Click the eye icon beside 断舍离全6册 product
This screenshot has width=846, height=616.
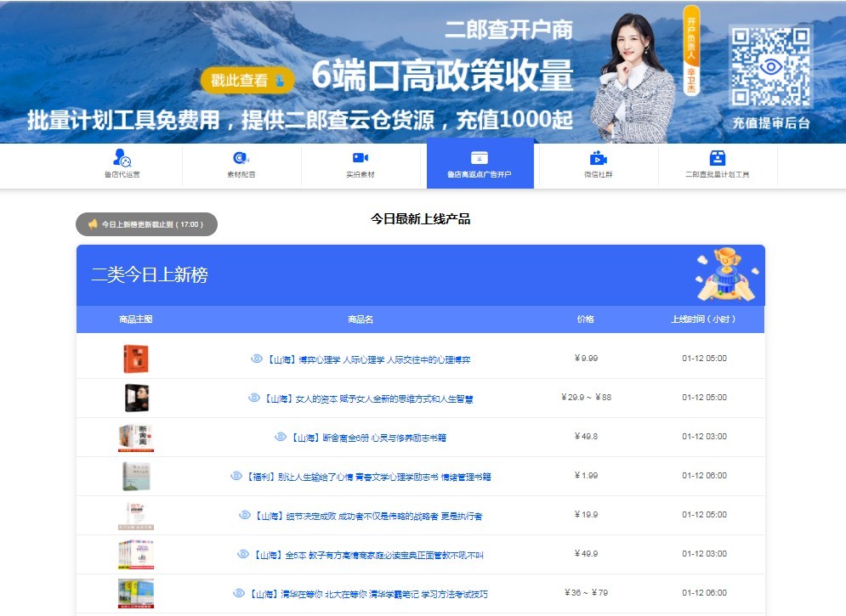tap(281, 437)
